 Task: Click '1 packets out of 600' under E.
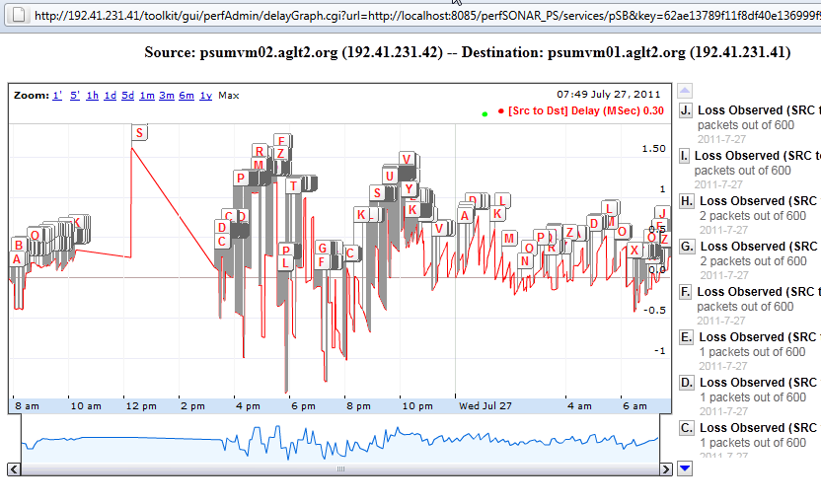coord(752,352)
